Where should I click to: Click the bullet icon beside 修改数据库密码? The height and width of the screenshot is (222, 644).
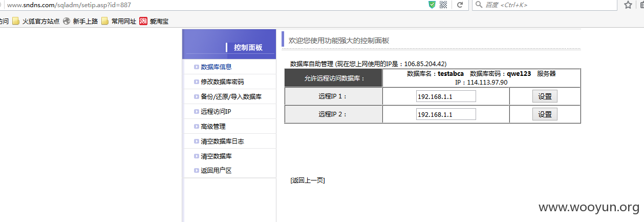pyautogui.click(x=197, y=82)
